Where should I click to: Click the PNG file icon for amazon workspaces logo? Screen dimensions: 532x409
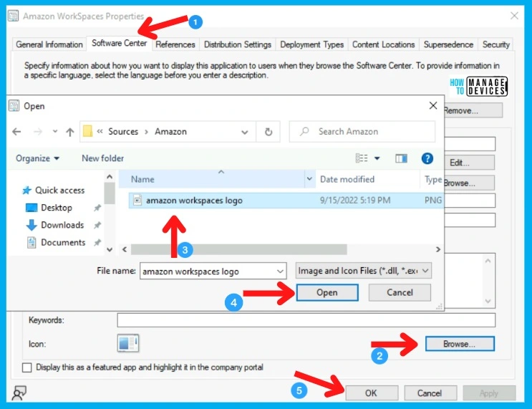point(137,201)
